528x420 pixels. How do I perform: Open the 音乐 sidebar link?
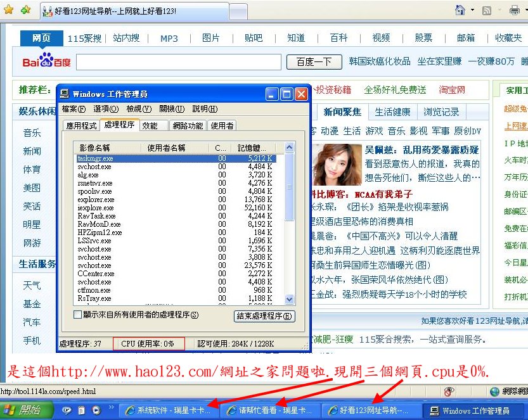[x=32, y=132]
